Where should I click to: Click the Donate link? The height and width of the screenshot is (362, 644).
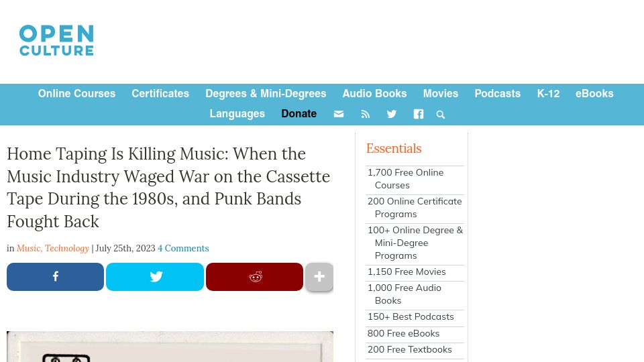tap(299, 114)
